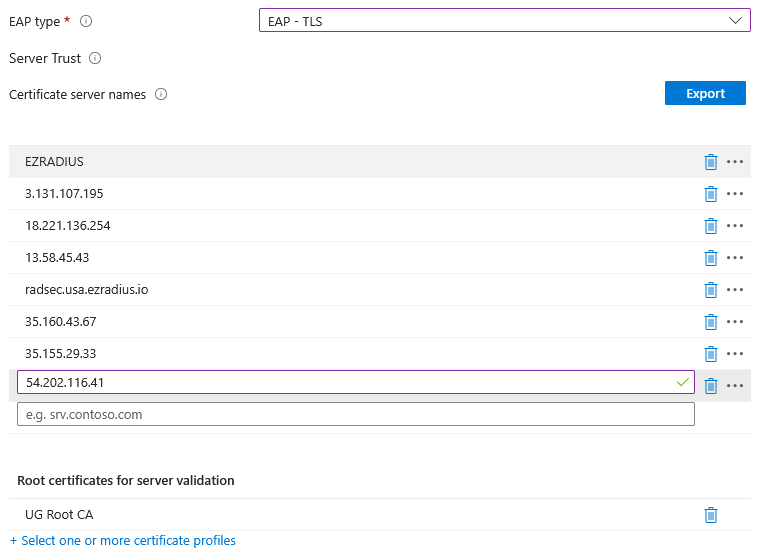Viewport: 778px width, 559px height.
Task: Focus the new server name input field
Action: [356, 414]
